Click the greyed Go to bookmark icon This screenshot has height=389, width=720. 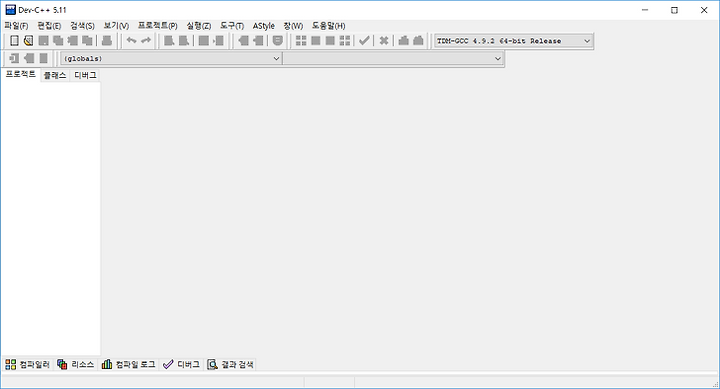click(x=43, y=58)
